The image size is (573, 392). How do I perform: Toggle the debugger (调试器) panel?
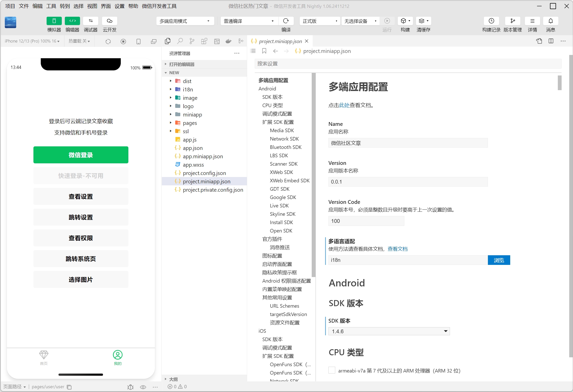click(x=91, y=21)
